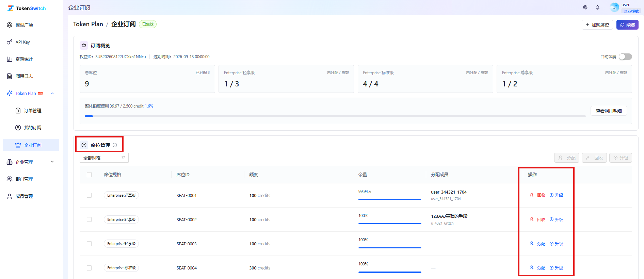
Task: Check the SEAT-0001 row checkbox
Action: point(89,195)
